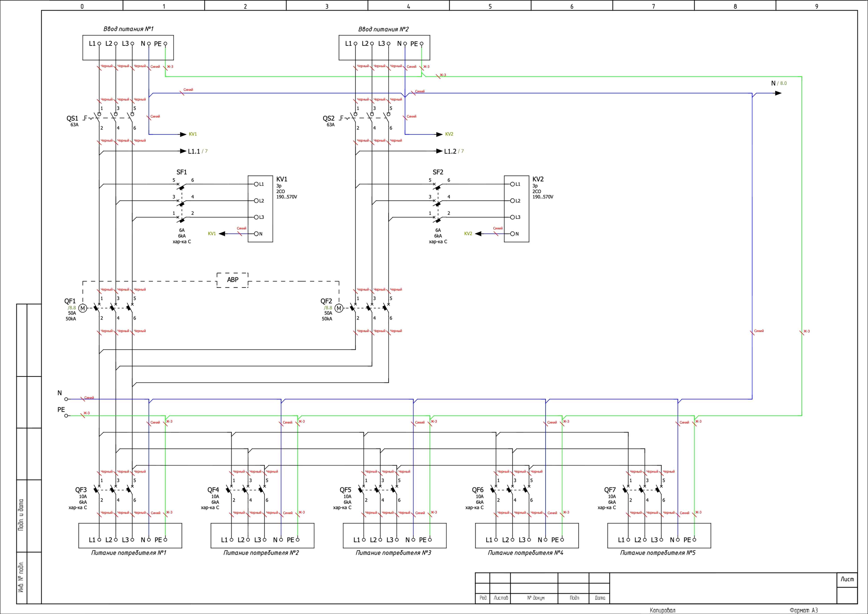Click the QF7 breaker label
This screenshot has height=614, width=868.
(610, 490)
